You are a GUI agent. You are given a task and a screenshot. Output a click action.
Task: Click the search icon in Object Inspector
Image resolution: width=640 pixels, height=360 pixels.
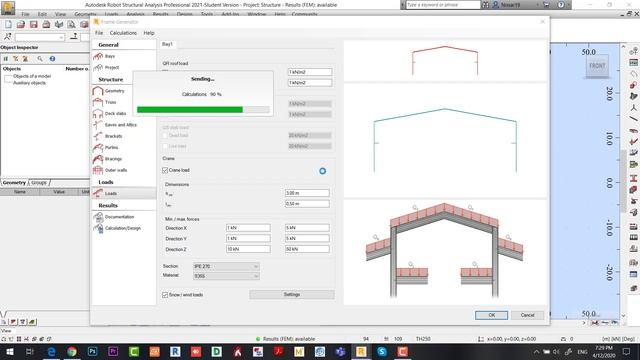pos(40,59)
